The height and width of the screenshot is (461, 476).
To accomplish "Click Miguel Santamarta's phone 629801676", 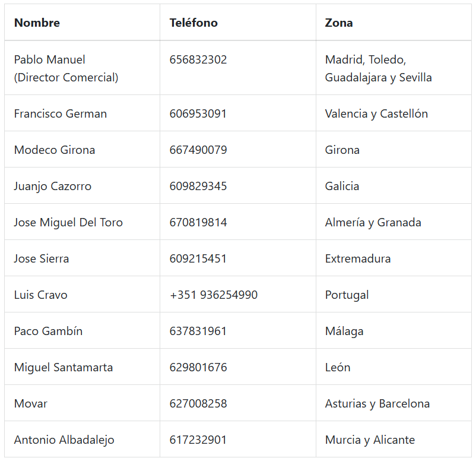I will pyautogui.click(x=198, y=367).
